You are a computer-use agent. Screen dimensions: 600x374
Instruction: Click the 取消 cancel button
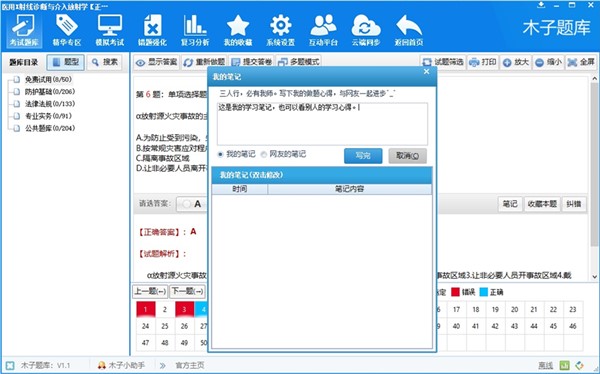tap(408, 156)
